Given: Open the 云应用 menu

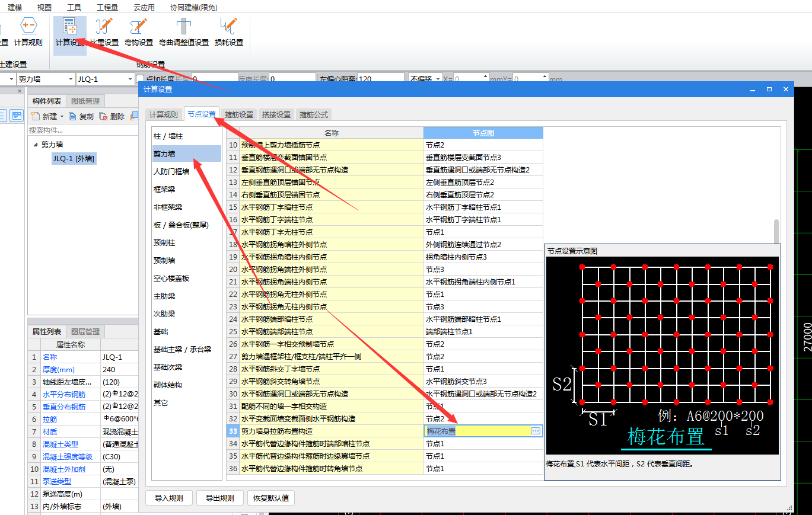Looking at the screenshot, I should tap(144, 7).
